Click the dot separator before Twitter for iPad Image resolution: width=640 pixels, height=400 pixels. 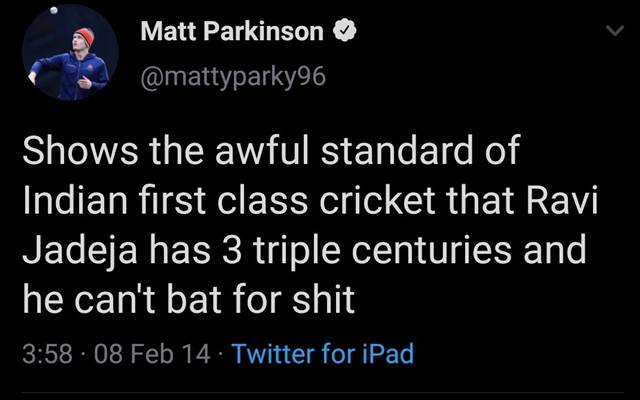pos(221,354)
